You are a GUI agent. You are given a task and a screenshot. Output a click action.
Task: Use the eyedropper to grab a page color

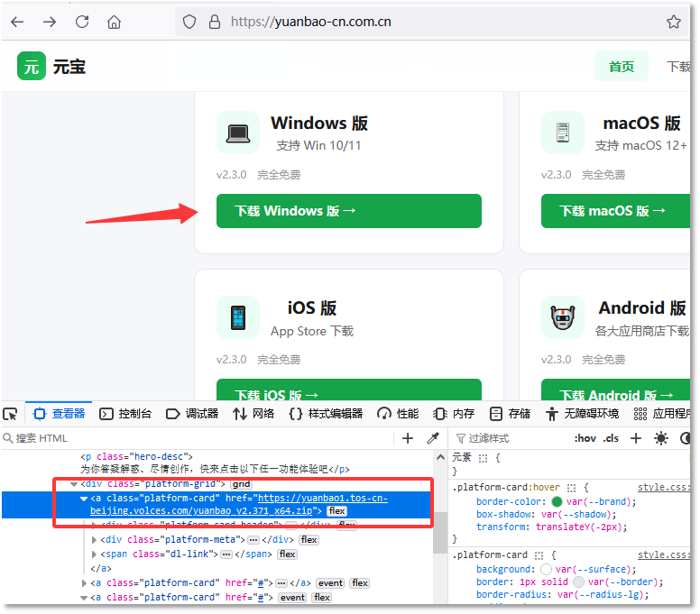tap(433, 438)
